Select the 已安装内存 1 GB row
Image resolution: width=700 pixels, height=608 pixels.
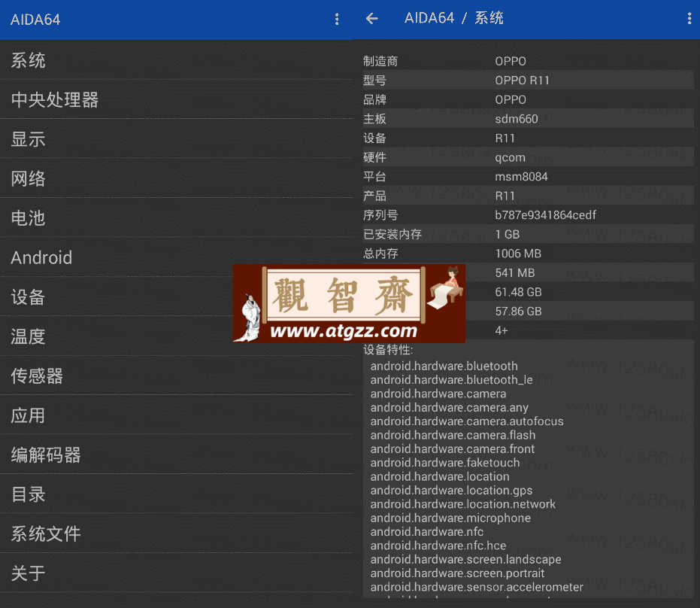tap(528, 234)
